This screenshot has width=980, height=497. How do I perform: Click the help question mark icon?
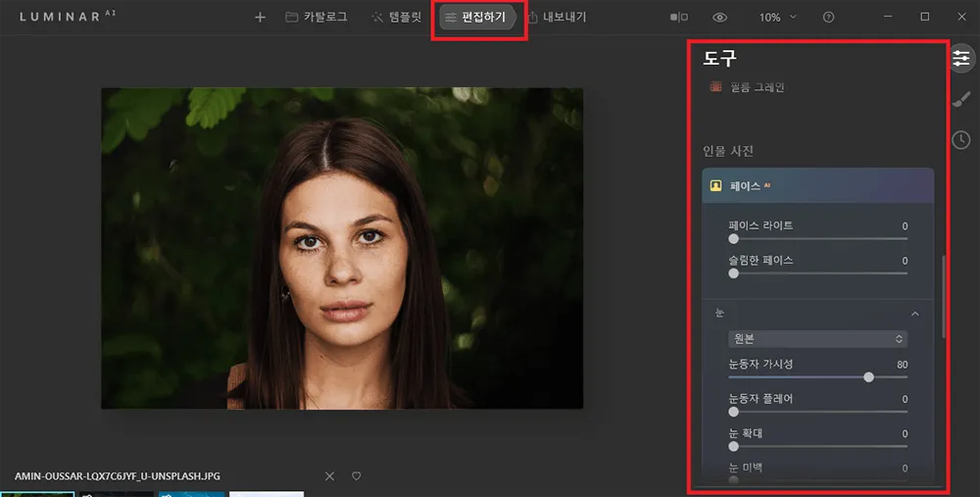pos(829,18)
